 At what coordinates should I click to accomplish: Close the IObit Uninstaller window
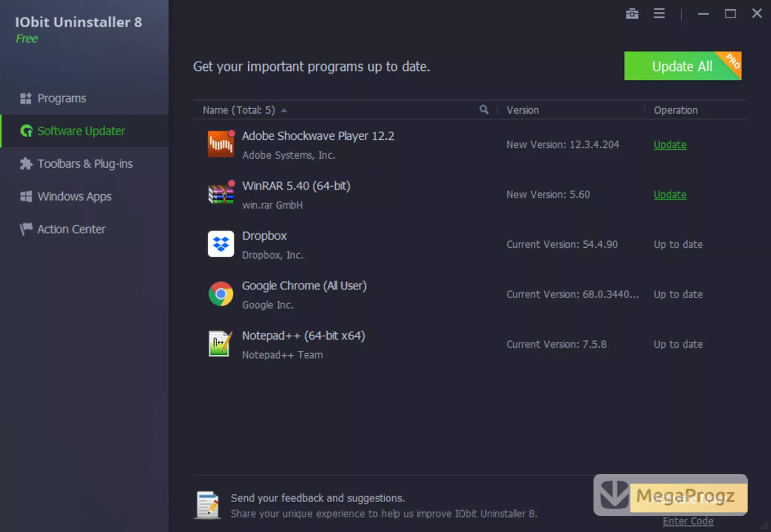757,14
